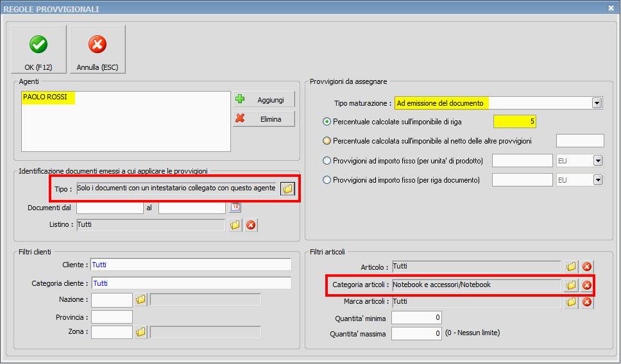Click into Quantita' minima field
This screenshot has height=364, width=621.
(x=416, y=317)
